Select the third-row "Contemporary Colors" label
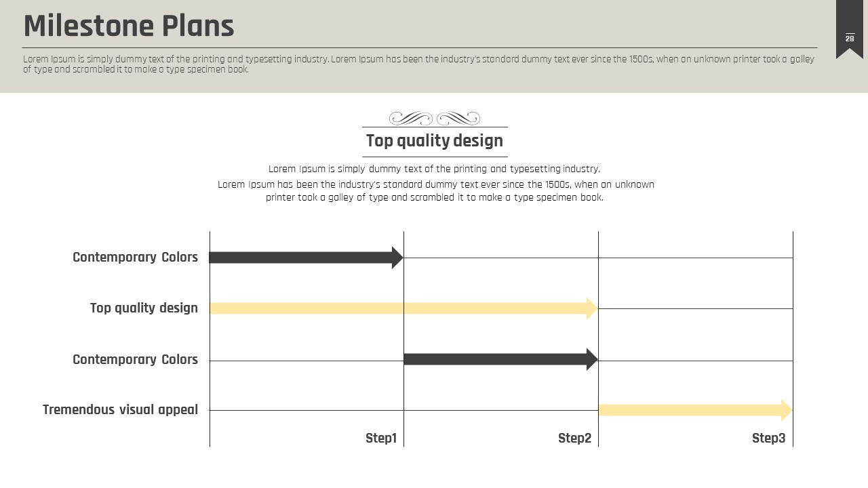Image resolution: width=868 pixels, height=488 pixels. (x=135, y=359)
